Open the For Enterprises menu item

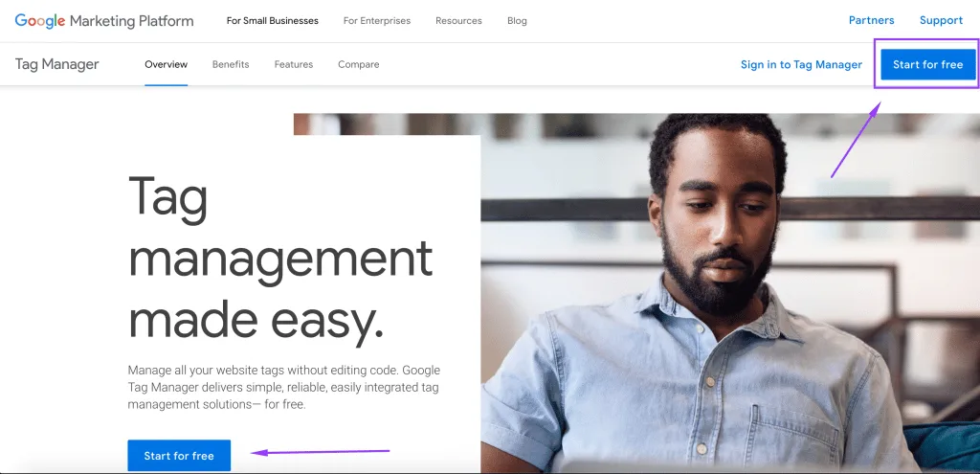pos(377,21)
